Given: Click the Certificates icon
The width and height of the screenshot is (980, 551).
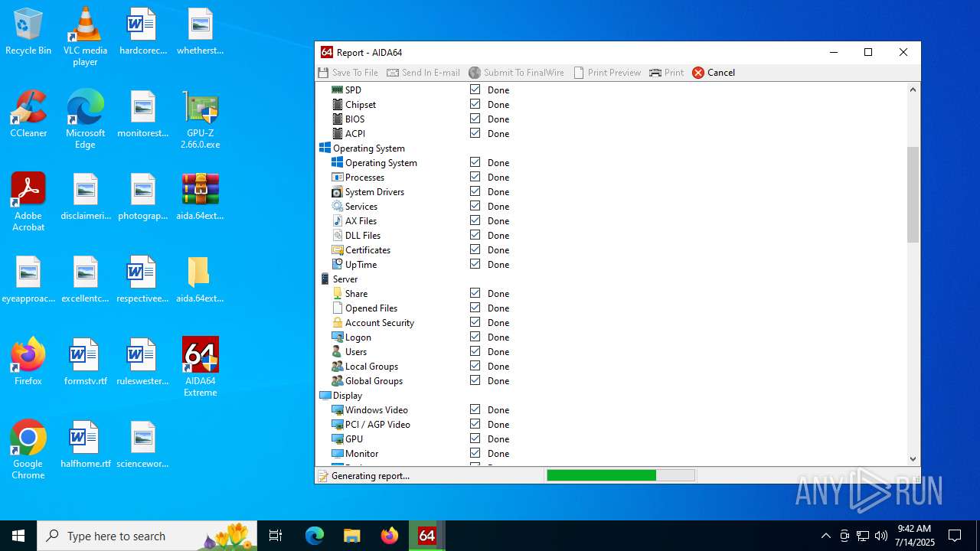Looking at the screenshot, I should click(x=337, y=249).
